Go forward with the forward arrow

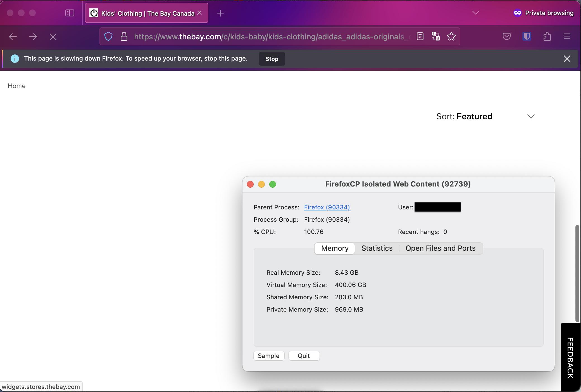point(33,37)
